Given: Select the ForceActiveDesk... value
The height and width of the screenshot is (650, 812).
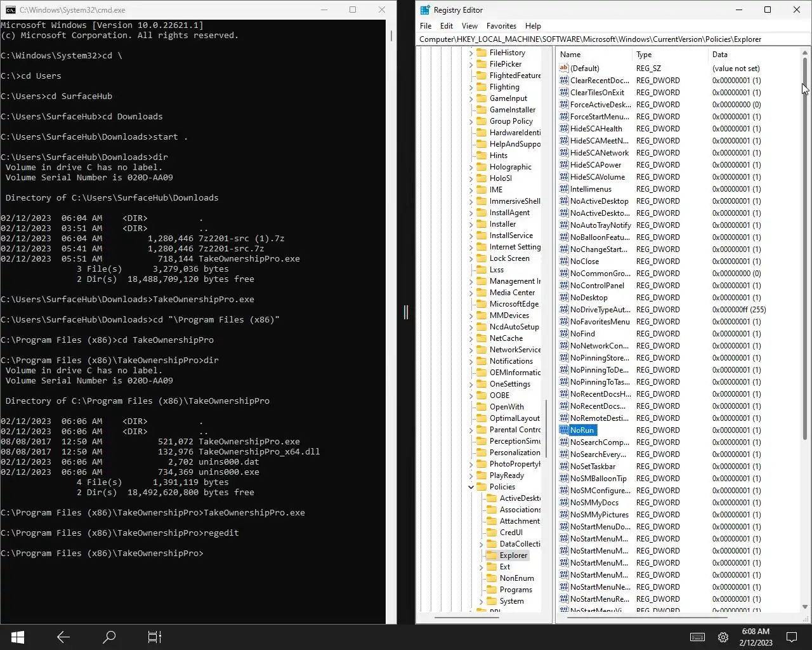Looking at the screenshot, I should 600,104.
